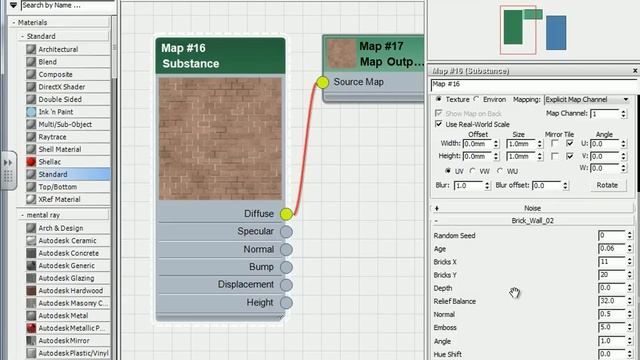The height and width of the screenshot is (360, 640).
Task: Click the brick texture preview thumbnail
Action: 220,139
